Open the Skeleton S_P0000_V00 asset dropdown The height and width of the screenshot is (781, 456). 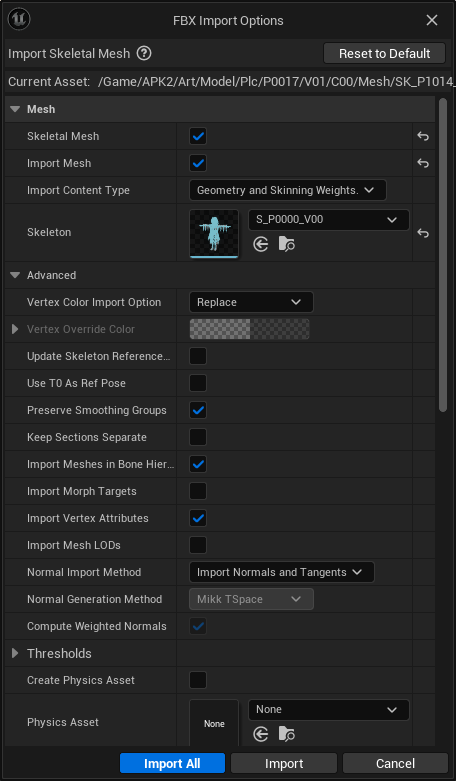click(x=329, y=220)
